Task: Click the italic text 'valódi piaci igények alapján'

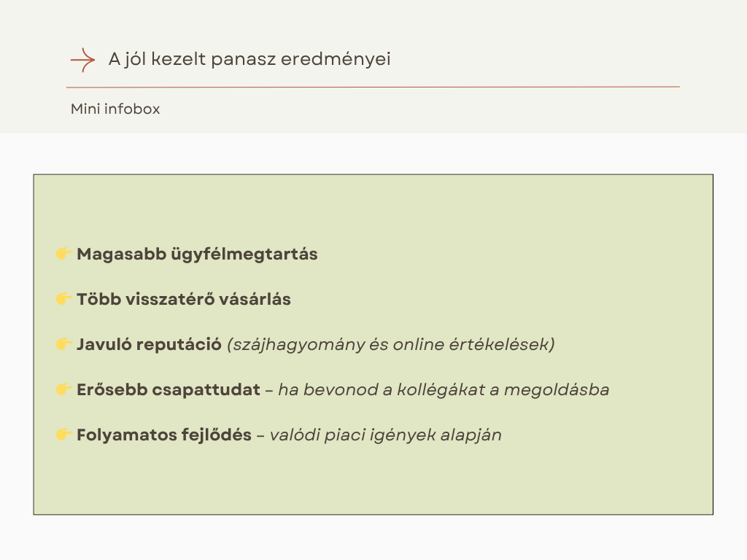Action: (386, 435)
